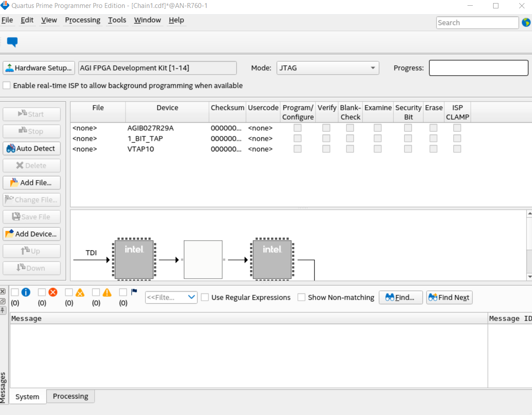The height and width of the screenshot is (415, 532).
Task: Toggle the flagged messages filter icon
Action: [134, 292]
